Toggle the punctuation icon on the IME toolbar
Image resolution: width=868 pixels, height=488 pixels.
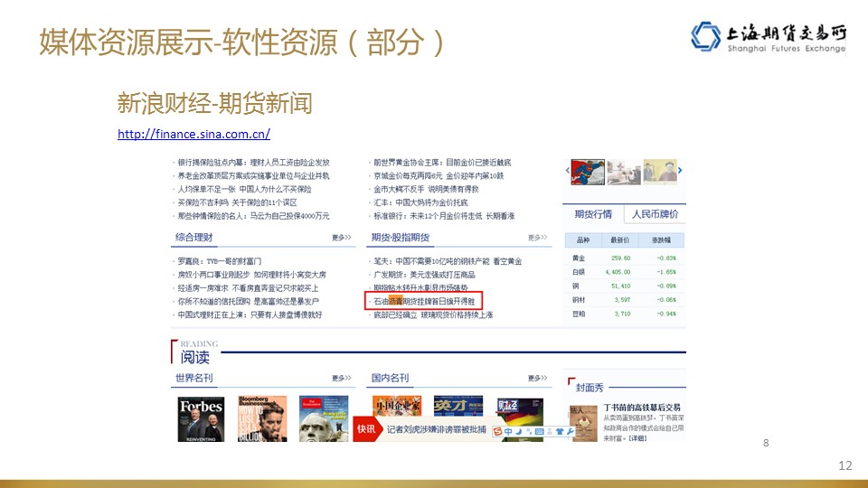click(x=529, y=432)
